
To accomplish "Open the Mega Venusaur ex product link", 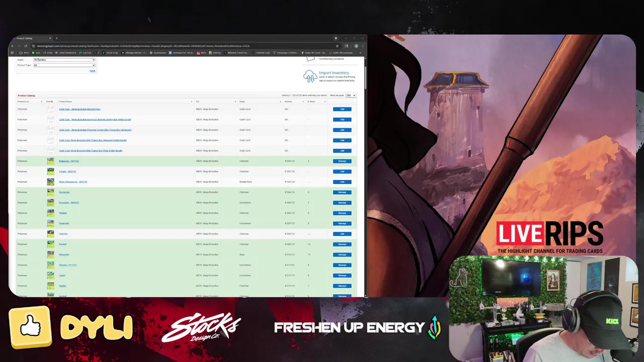I will coord(73,182).
